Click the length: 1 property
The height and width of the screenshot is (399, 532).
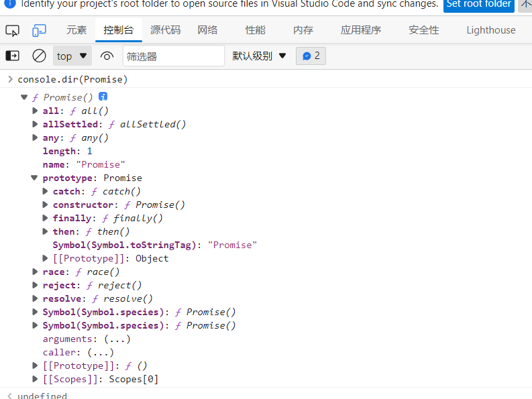[x=67, y=152]
